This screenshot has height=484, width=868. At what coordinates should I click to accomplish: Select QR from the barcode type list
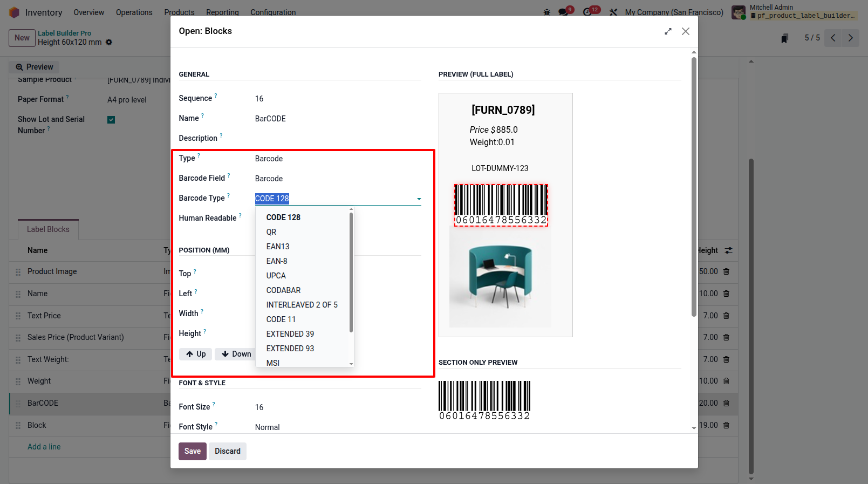271,232
